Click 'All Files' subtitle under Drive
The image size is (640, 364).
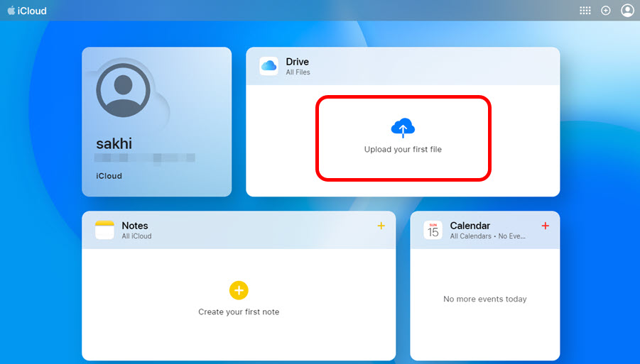coord(298,72)
